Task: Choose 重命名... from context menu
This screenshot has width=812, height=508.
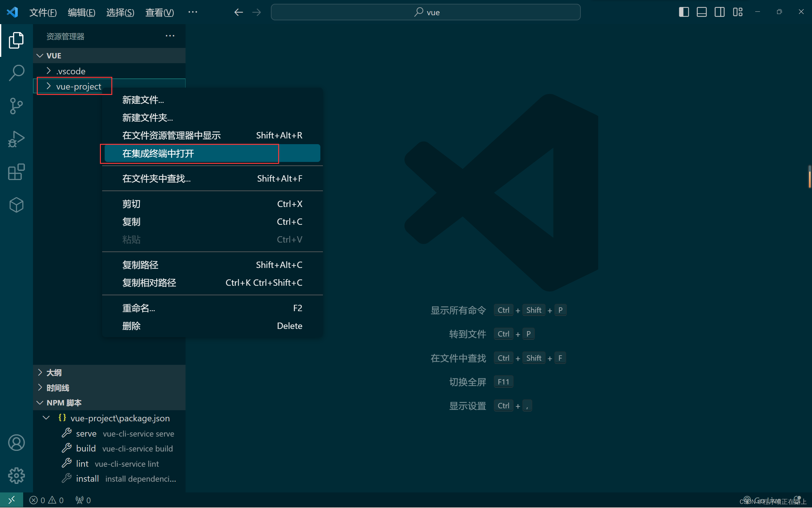Action: 213,308
